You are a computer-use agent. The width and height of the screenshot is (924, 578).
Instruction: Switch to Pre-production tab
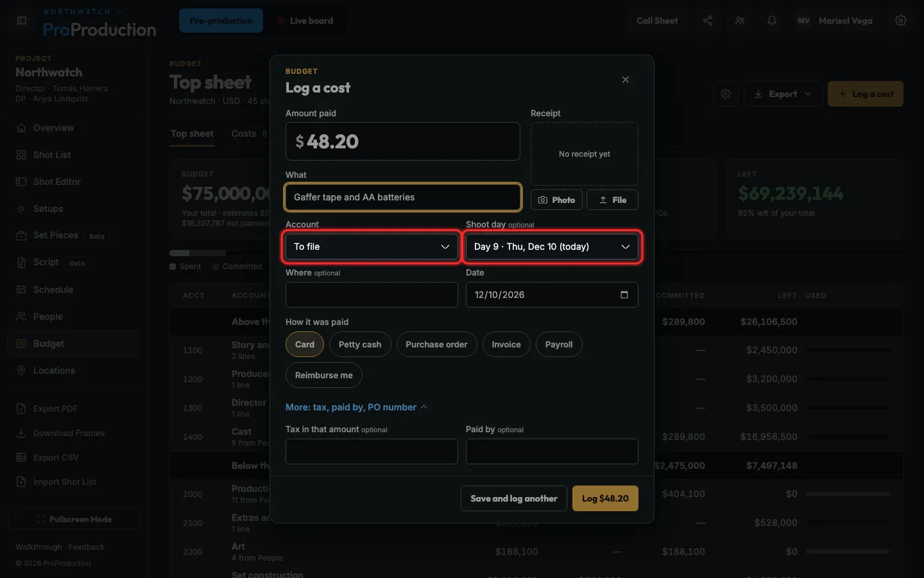[x=221, y=21]
